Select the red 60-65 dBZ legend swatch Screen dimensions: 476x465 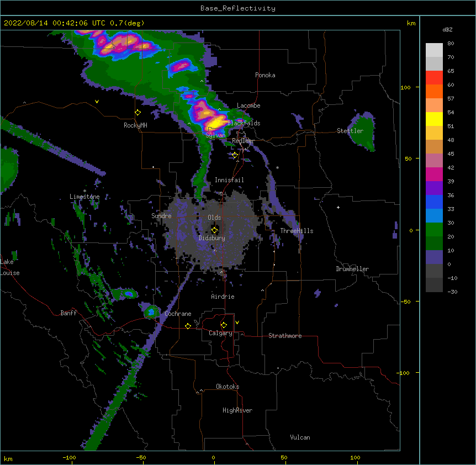click(x=434, y=77)
